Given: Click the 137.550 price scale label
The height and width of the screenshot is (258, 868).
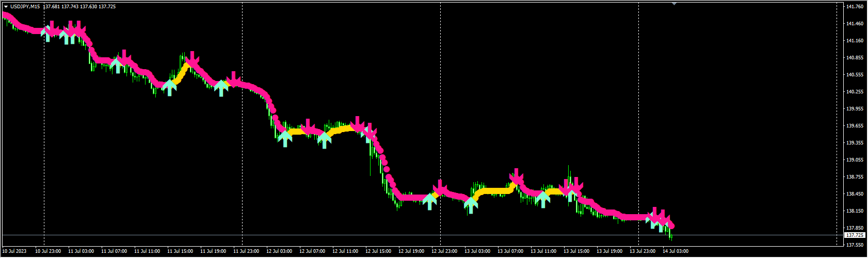Looking at the screenshot, I should point(855,245).
